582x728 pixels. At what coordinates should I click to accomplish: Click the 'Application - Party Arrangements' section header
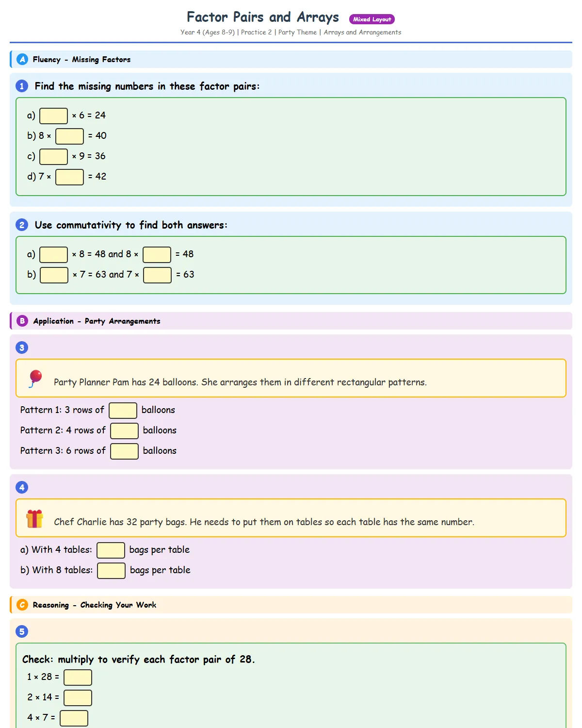click(291, 321)
